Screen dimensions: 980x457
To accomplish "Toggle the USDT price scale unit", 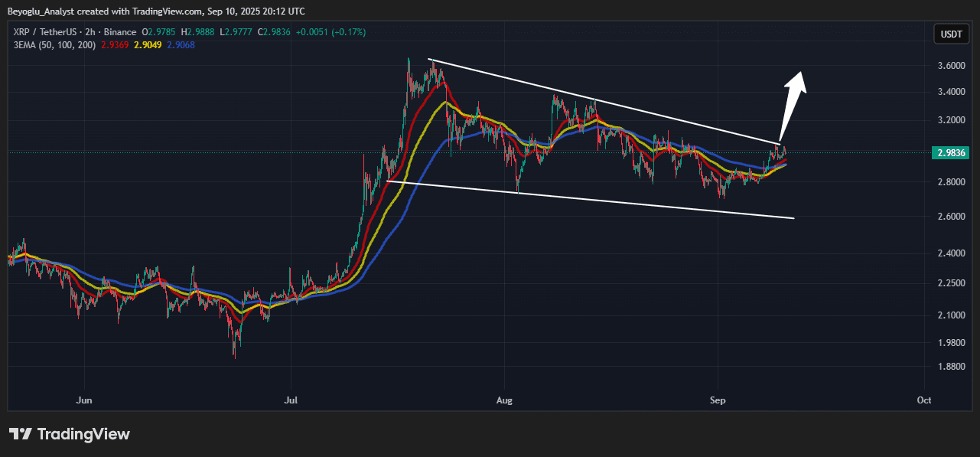I will [x=951, y=34].
